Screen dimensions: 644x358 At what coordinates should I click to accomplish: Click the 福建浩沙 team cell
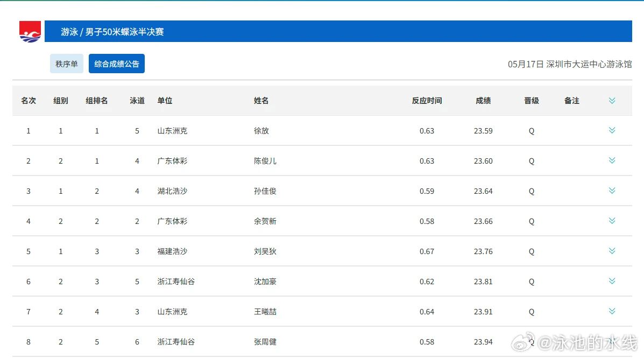pos(173,251)
